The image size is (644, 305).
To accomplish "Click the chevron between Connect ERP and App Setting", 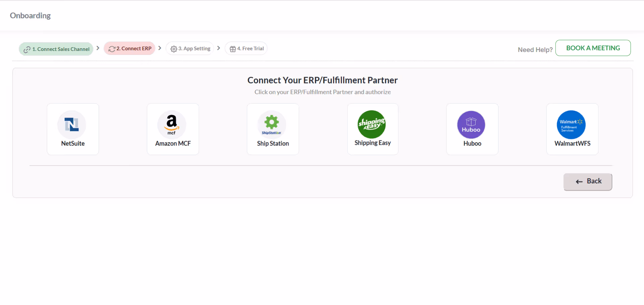I will click(160, 48).
